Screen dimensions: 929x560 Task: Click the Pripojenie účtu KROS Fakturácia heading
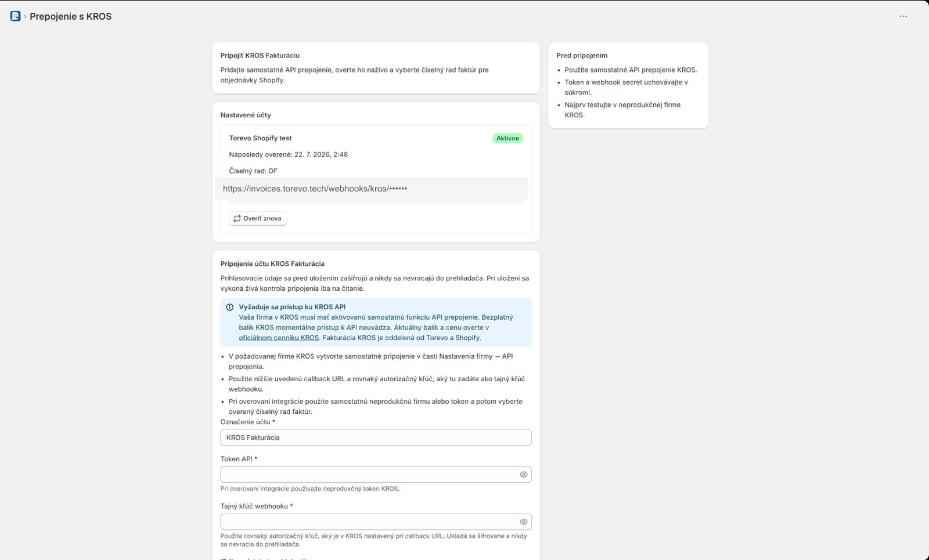point(272,263)
